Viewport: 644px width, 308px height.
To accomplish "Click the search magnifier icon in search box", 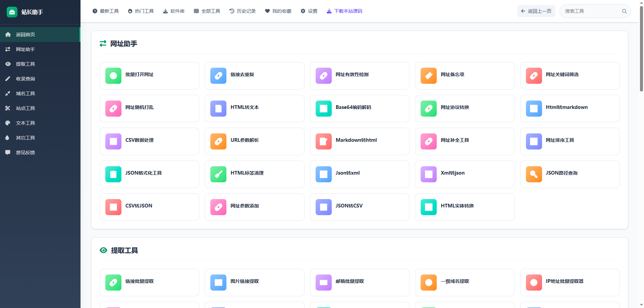I will tap(624, 11).
